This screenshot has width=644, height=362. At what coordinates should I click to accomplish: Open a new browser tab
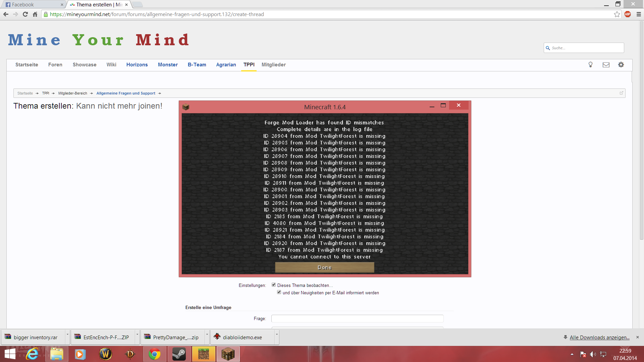(x=137, y=4)
